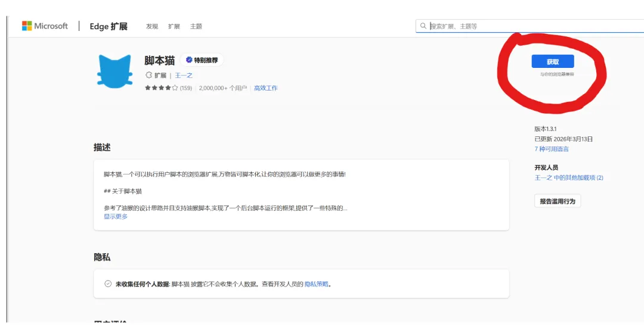Click the star rating row

pyautogui.click(x=161, y=88)
